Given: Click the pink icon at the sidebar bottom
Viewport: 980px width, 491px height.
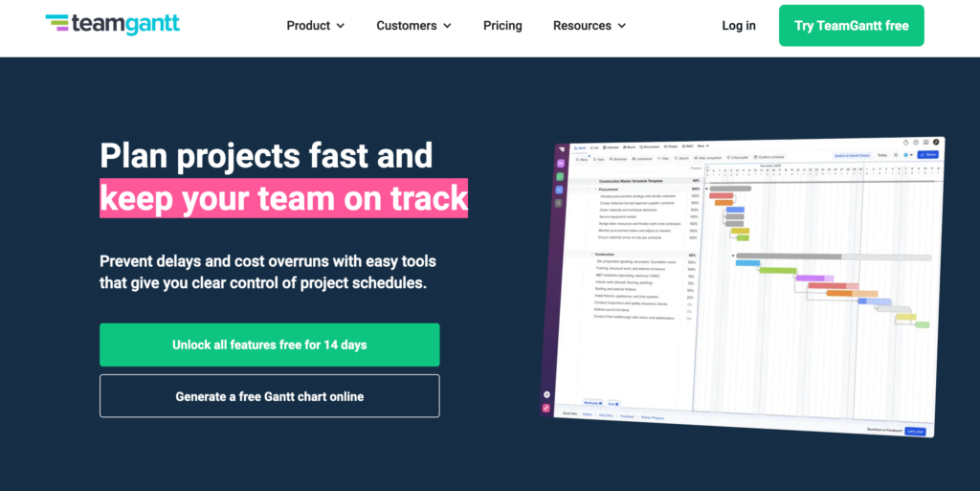Looking at the screenshot, I should (x=546, y=408).
